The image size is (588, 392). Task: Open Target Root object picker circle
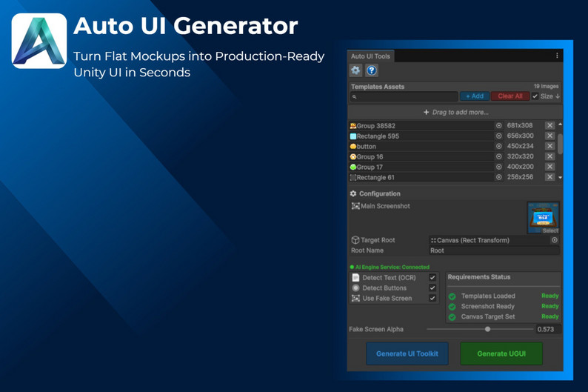click(x=555, y=240)
